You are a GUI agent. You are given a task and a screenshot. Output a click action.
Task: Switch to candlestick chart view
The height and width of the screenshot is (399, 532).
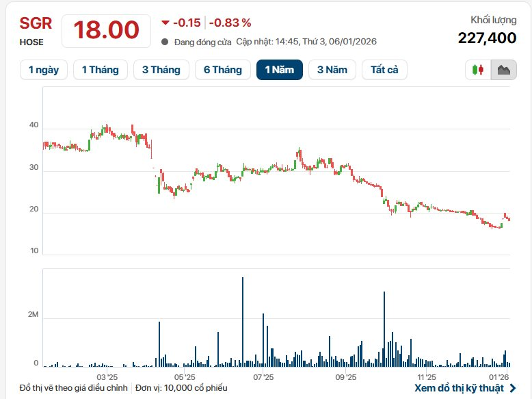click(478, 70)
